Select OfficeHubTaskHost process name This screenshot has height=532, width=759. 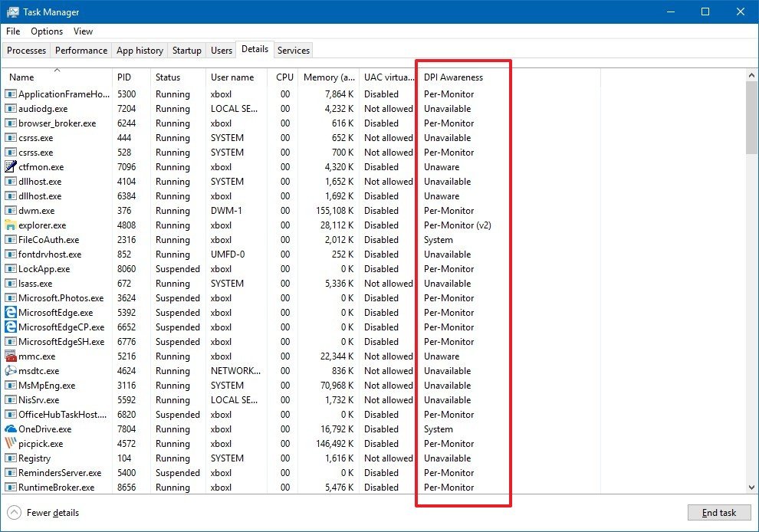62,415
